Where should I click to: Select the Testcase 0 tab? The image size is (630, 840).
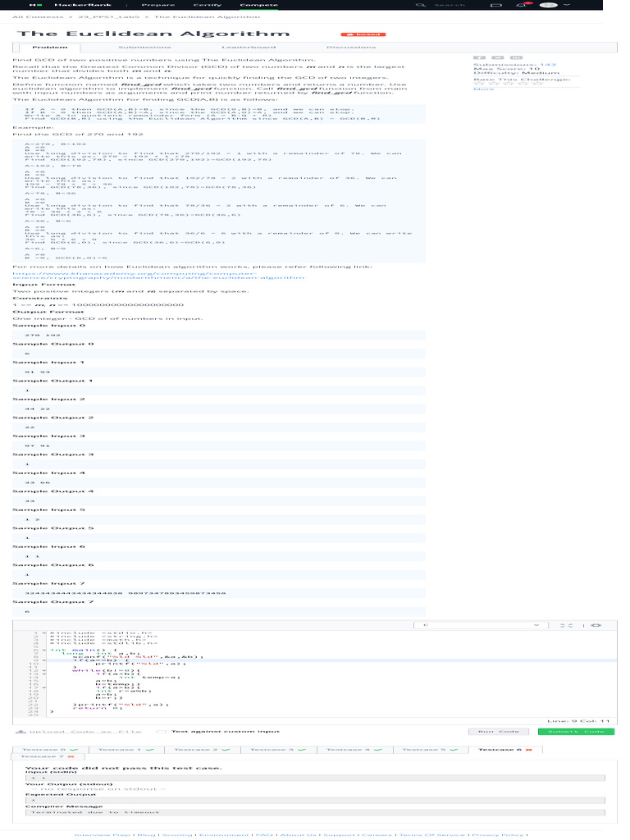tap(50, 750)
